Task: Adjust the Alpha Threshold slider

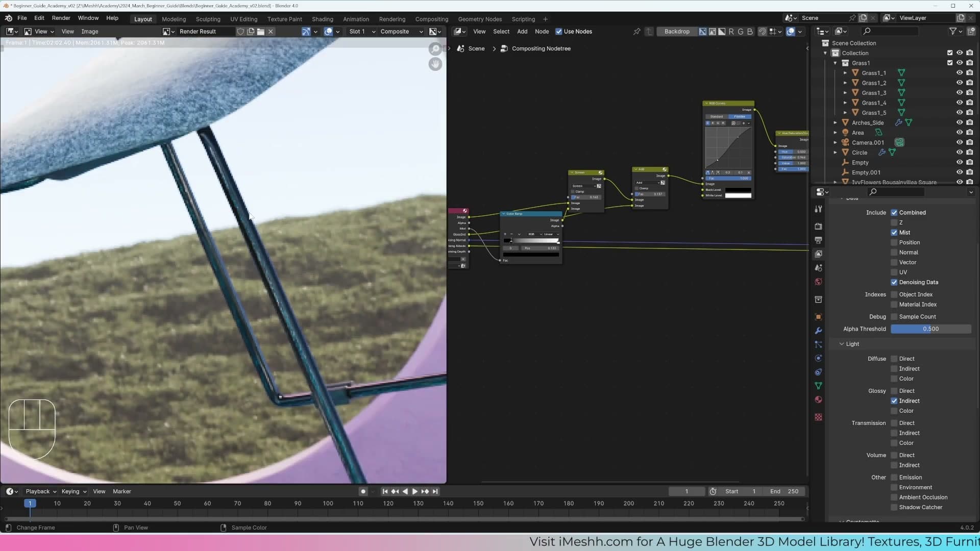Action: click(x=930, y=330)
